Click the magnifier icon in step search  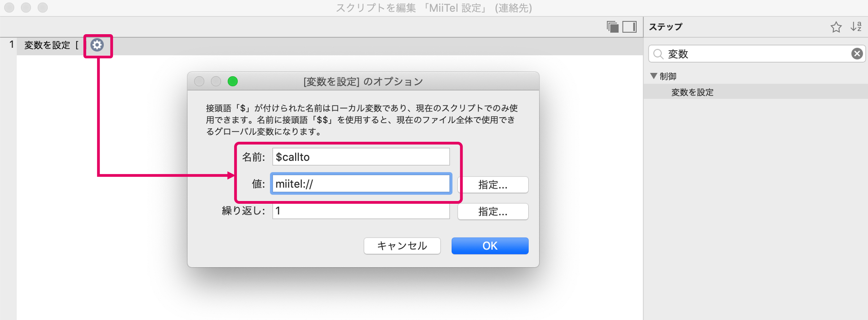click(x=658, y=54)
